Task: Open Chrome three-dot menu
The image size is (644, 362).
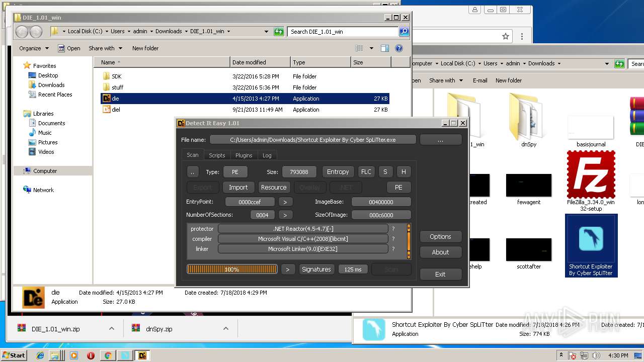Action: tap(522, 36)
